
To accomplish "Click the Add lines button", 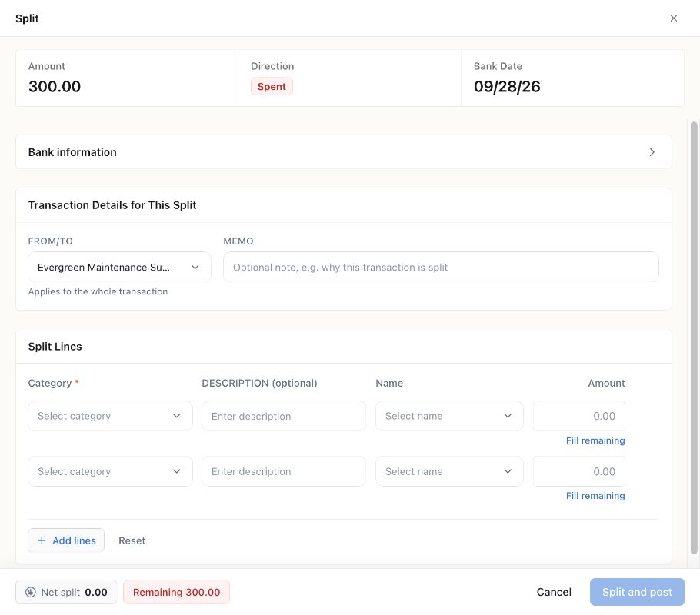I will [66, 540].
